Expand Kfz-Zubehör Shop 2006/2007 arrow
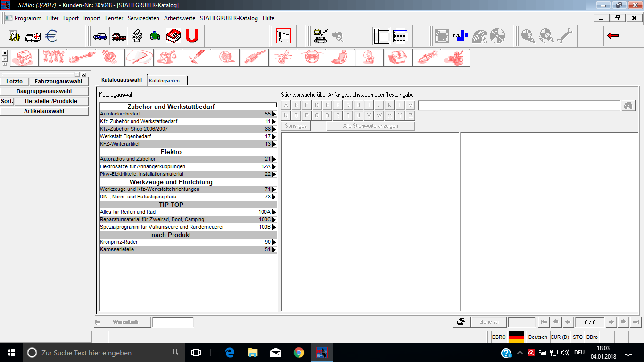The height and width of the screenshot is (362, 644). click(x=274, y=129)
